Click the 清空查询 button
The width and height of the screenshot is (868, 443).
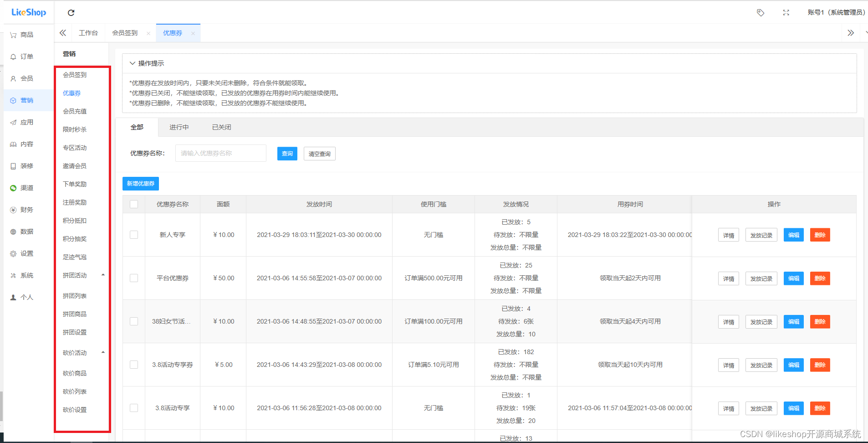[x=320, y=154]
